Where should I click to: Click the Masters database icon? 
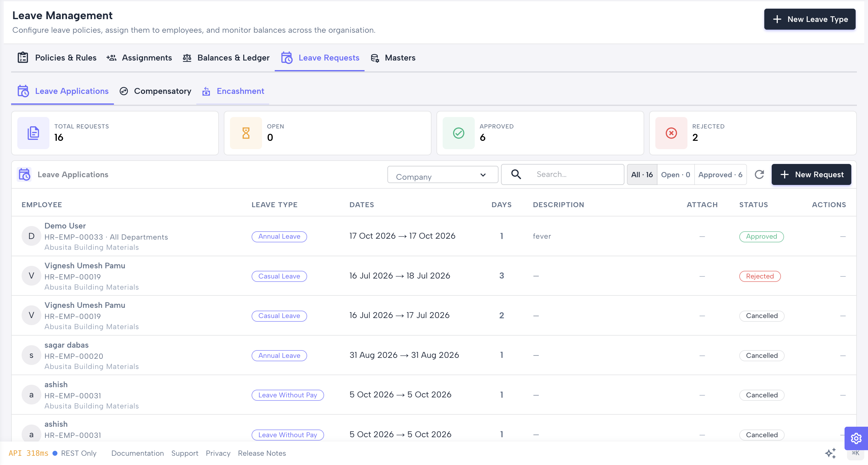point(375,58)
